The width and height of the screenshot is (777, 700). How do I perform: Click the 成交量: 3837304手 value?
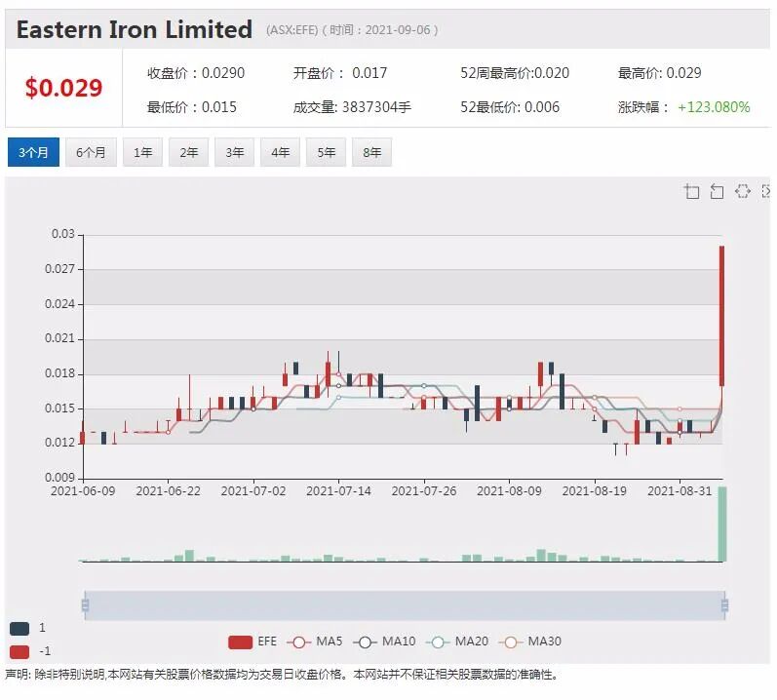point(352,107)
